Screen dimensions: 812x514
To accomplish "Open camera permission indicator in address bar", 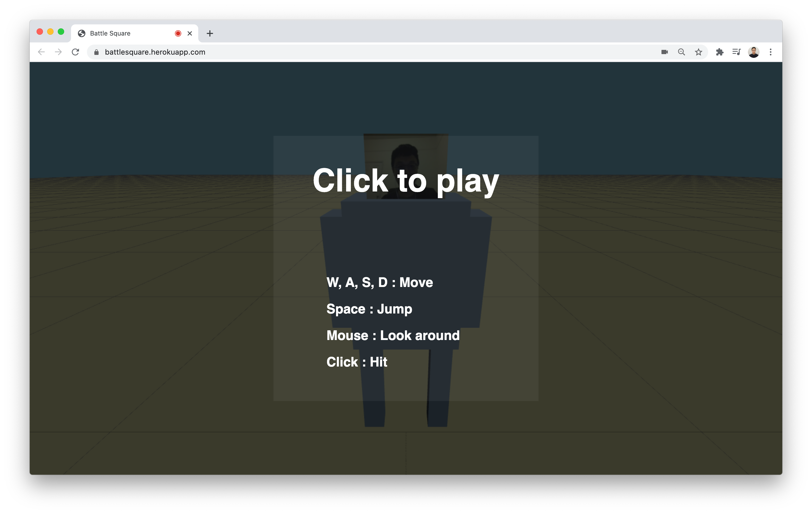I will click(x=664, y=52).
